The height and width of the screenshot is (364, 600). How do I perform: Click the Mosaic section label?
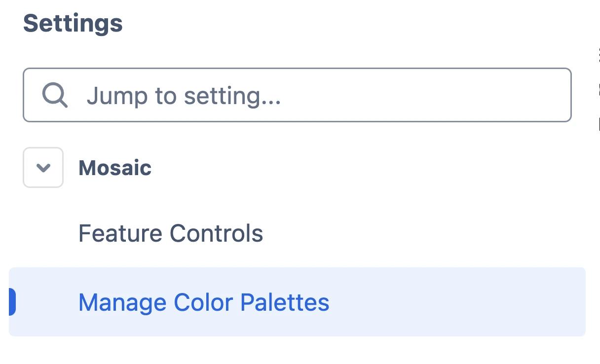pos(115,168)
